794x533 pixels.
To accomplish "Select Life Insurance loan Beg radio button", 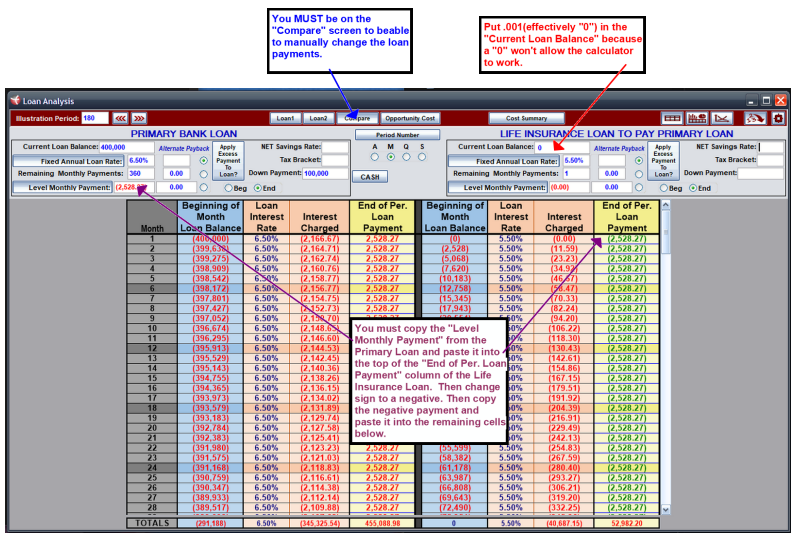I will (663, 188).
